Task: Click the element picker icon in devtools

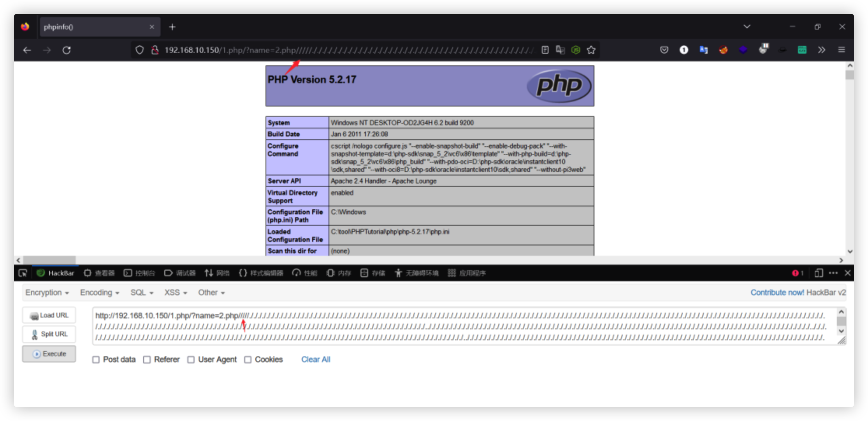Action: click(23, 273)
